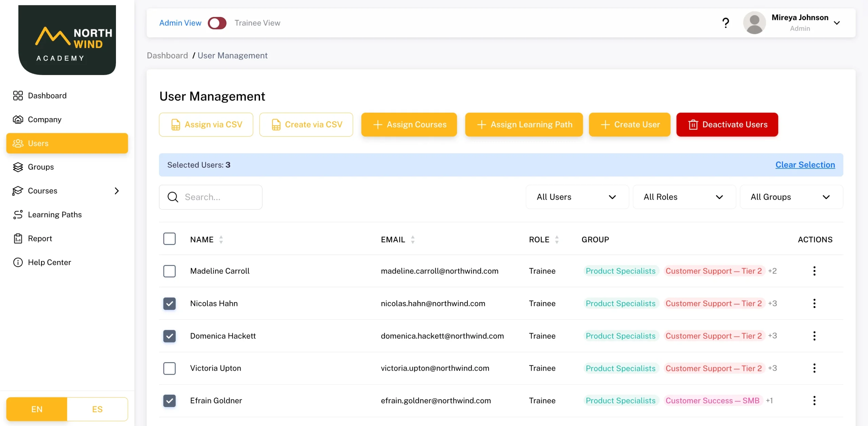868x426 pixels.
Task: Expand the Courses submenu arrow
Action: tap(117, 191)
